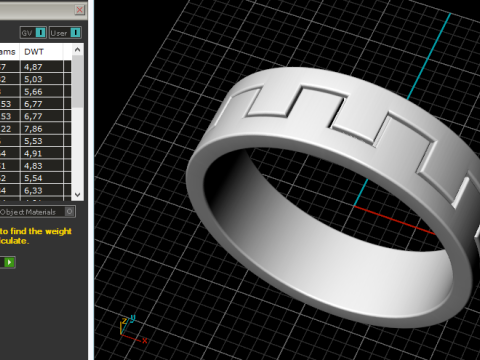Select the row with DWT 5,66
The width and height of the screenshot is (480, 360).
35,91
